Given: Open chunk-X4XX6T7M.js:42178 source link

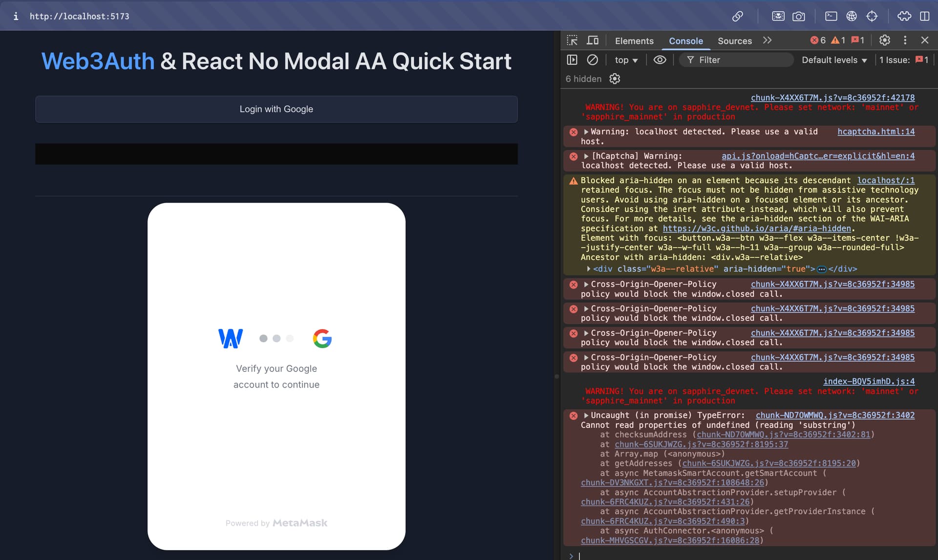Looking at the screenshot, I should pyautogui.click(x=832, y=98).
